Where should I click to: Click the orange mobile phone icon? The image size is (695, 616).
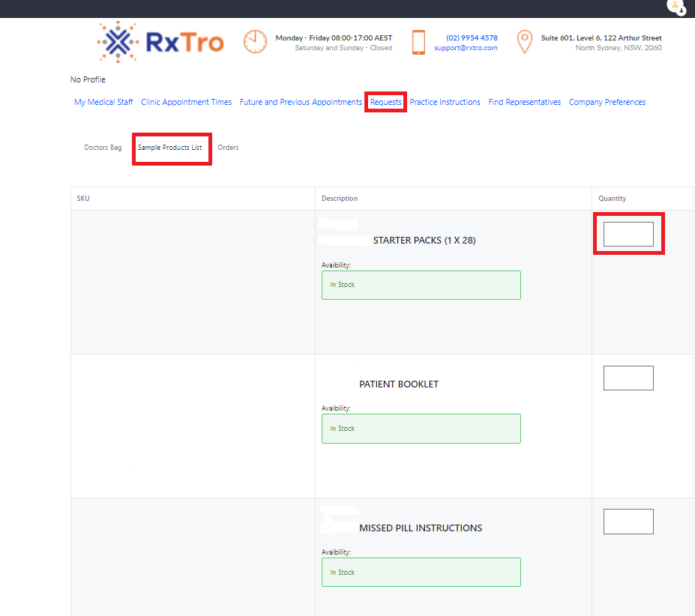[418, 42]
